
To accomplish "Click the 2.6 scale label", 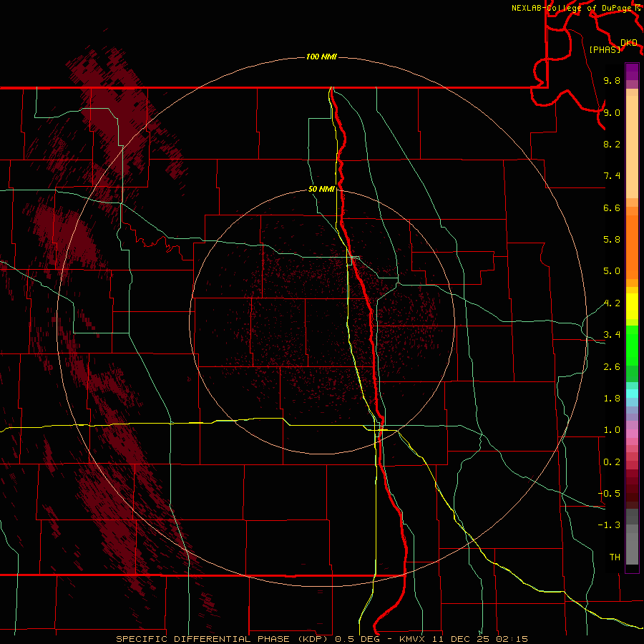I will pyautogui.click(x=612, y=367).
